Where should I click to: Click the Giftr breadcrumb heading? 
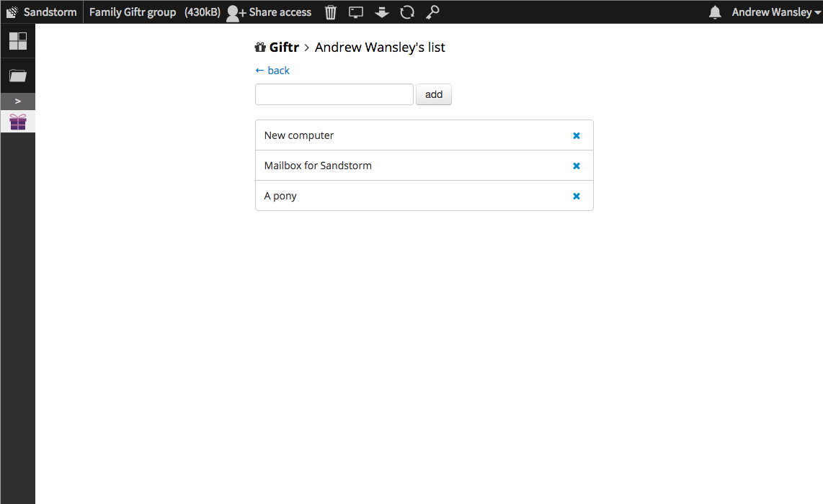(x=277, y=48)
